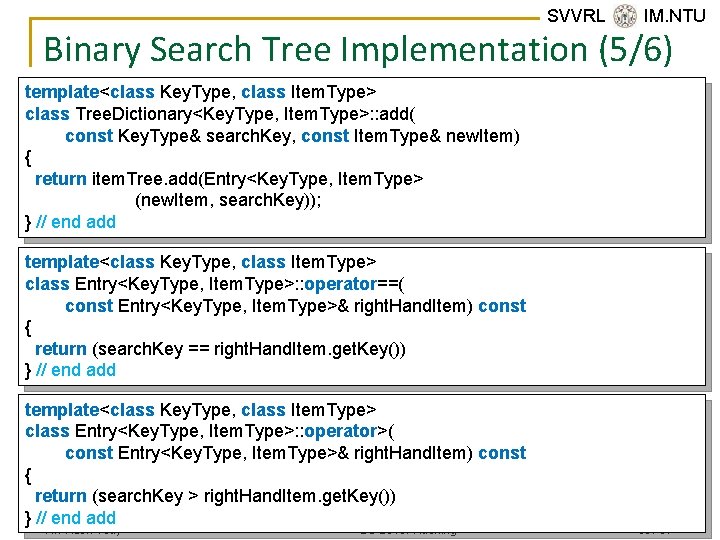
Task: Select the line "class Entry<KeyType, ItemType>::operator==("
Action: tap(214, 284)
